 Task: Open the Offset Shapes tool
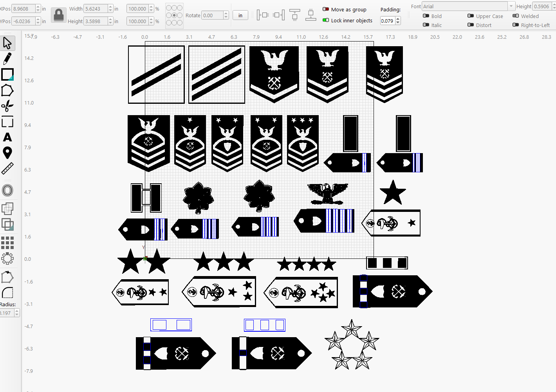(x=7, y=191)
